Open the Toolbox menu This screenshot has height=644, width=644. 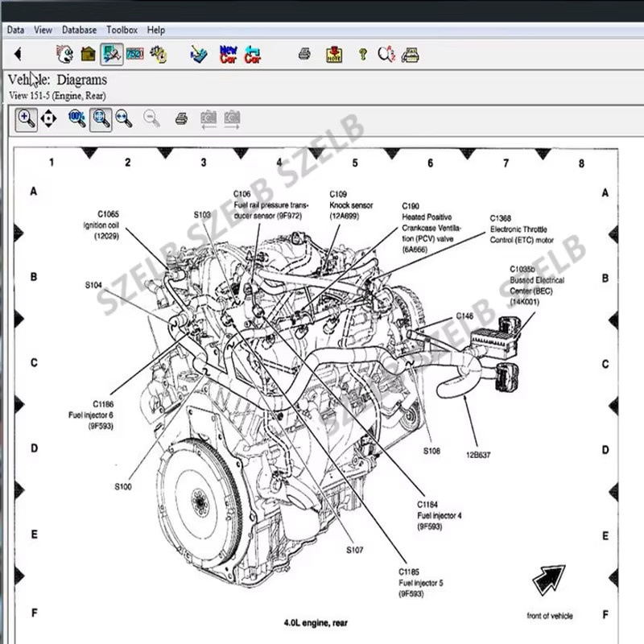coord(122,30)
